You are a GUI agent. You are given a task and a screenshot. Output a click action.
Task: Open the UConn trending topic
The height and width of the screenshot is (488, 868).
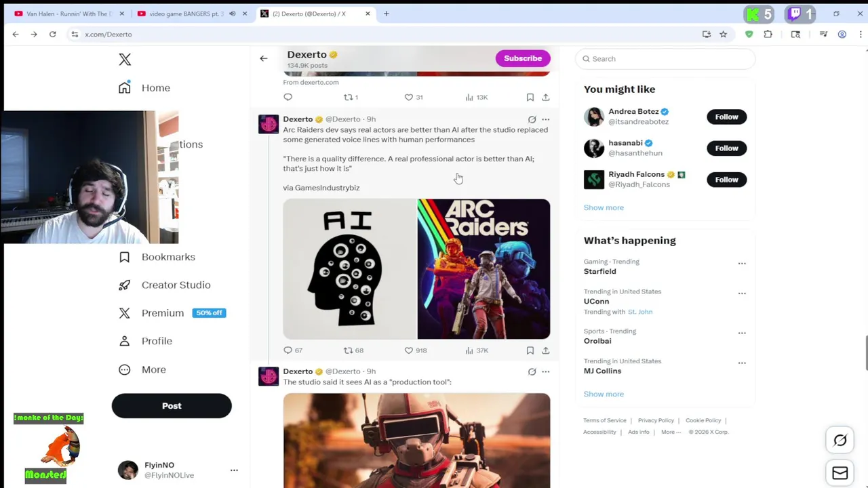(596, 301)
